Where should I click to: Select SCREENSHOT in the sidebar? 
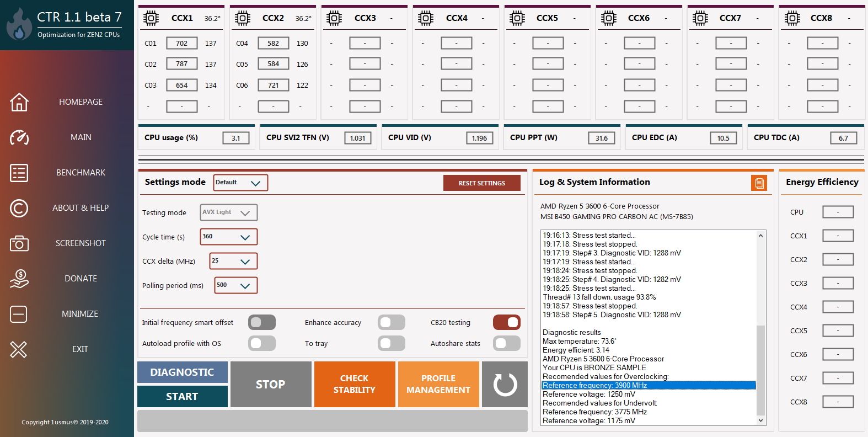[81, 243]
